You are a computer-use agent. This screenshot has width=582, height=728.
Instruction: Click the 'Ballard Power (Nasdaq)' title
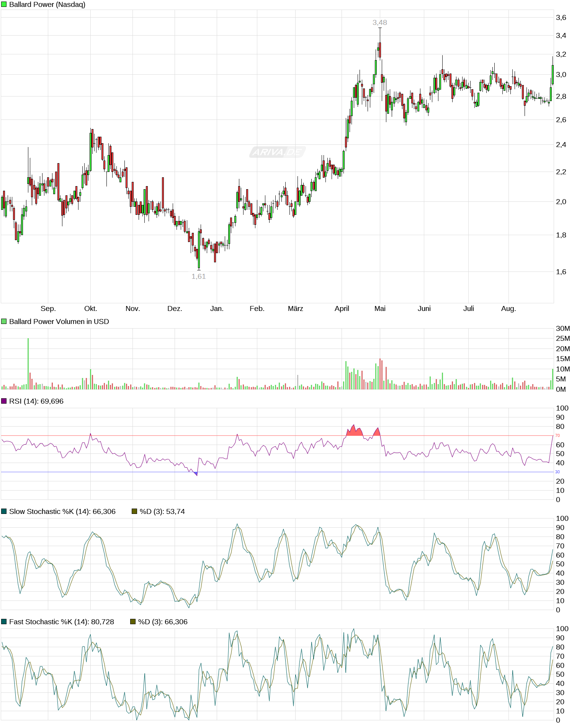tap(47, 5)
